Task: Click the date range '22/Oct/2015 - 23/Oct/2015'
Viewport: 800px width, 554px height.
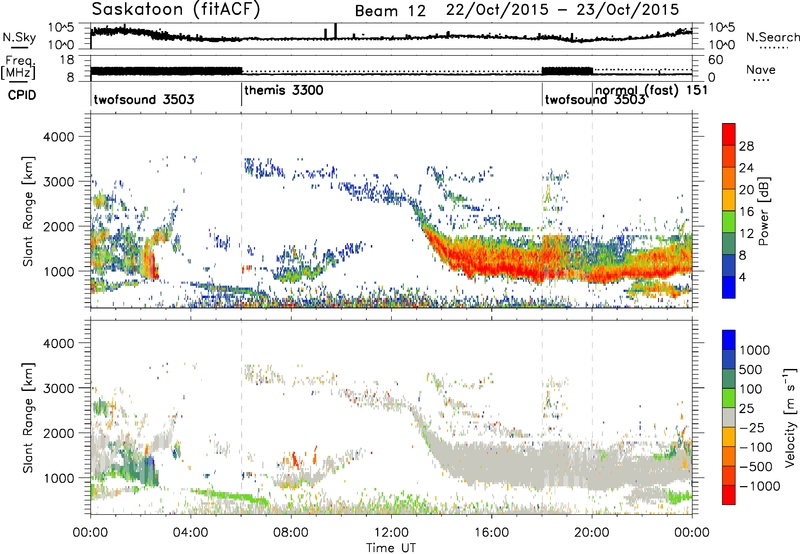Action: pyautogui.click(x=562, y=10)
